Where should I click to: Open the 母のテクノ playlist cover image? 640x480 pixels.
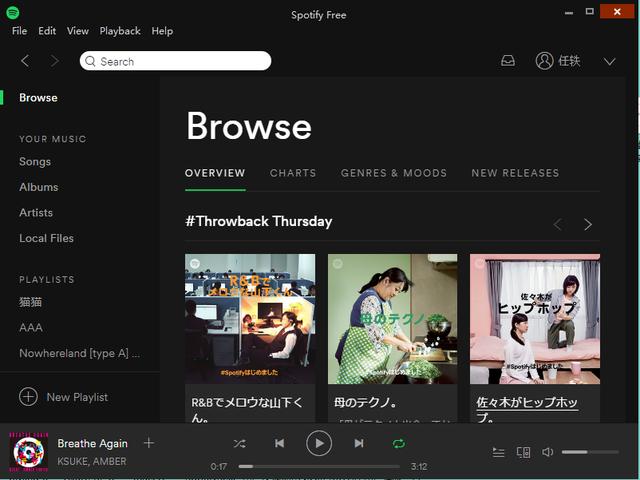click(393, 319)
